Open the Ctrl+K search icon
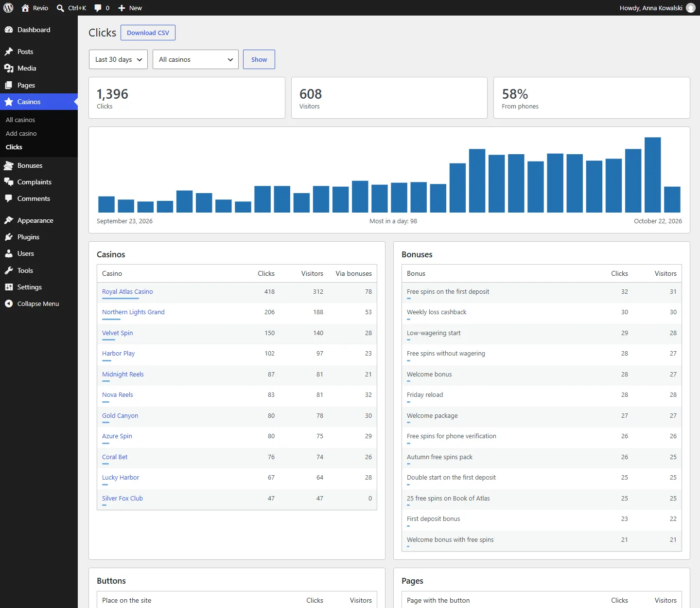Viewport: 700px width, 608px height. 60,8
